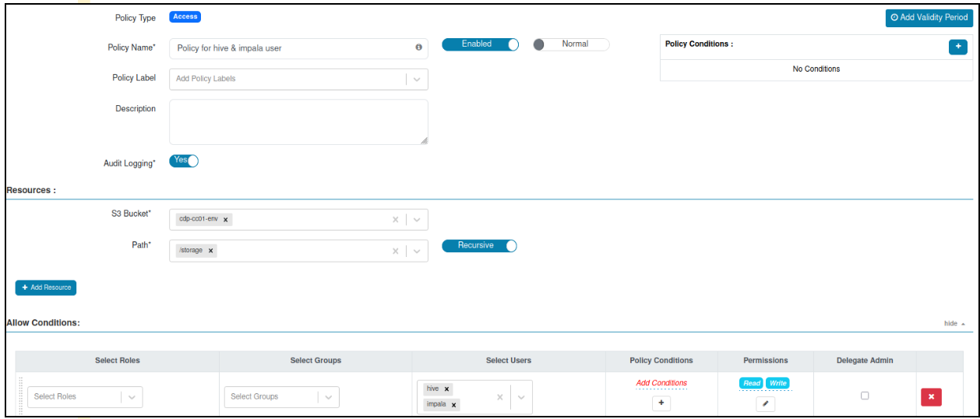
Task: Open the Policy Label dropdown
Action: pyautogui.click(x=417, y=79)
